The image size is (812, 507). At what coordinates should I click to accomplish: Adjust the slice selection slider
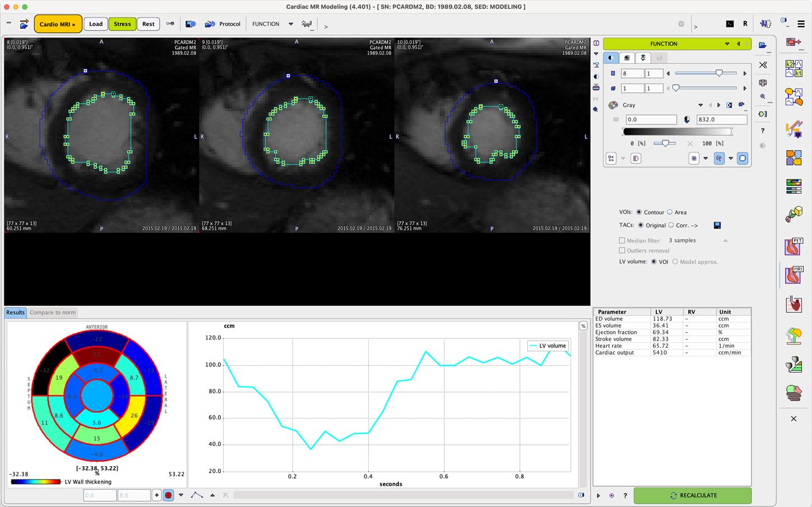[x=706, y=73]
